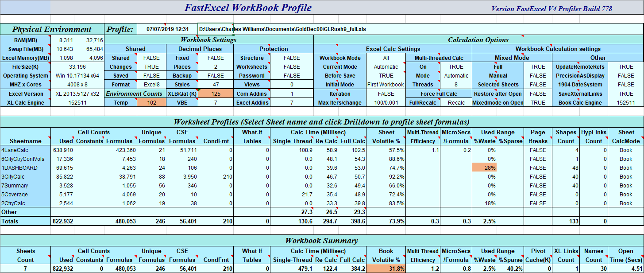Click the "Force Full Calc" header cell
Screen dimensions: 644x273
[x=439, y=94]
